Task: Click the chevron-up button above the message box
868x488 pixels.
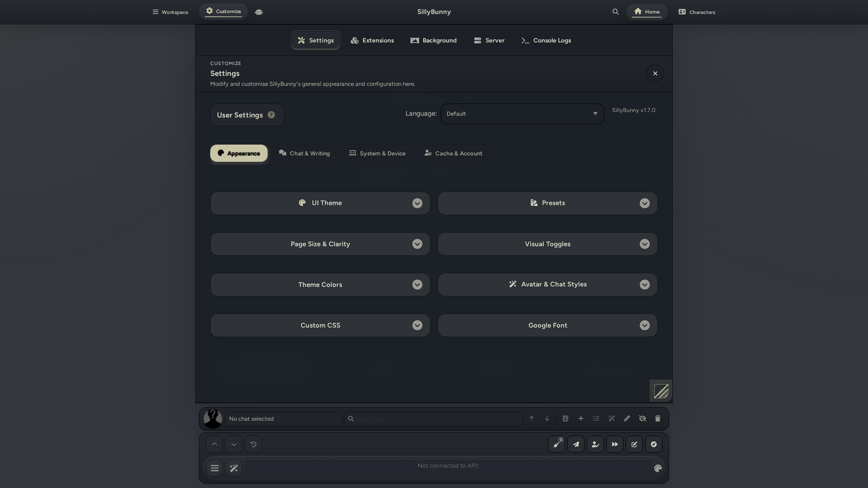Action: (x=214, y=444)
